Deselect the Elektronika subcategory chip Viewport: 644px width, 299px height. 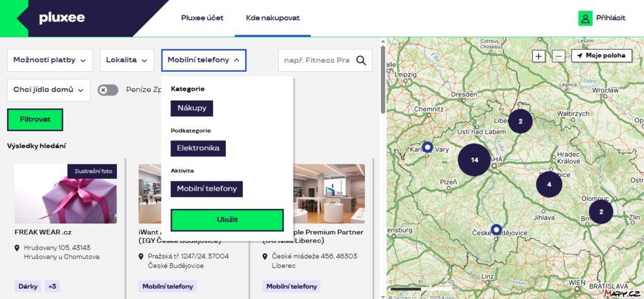click(198, 149)
